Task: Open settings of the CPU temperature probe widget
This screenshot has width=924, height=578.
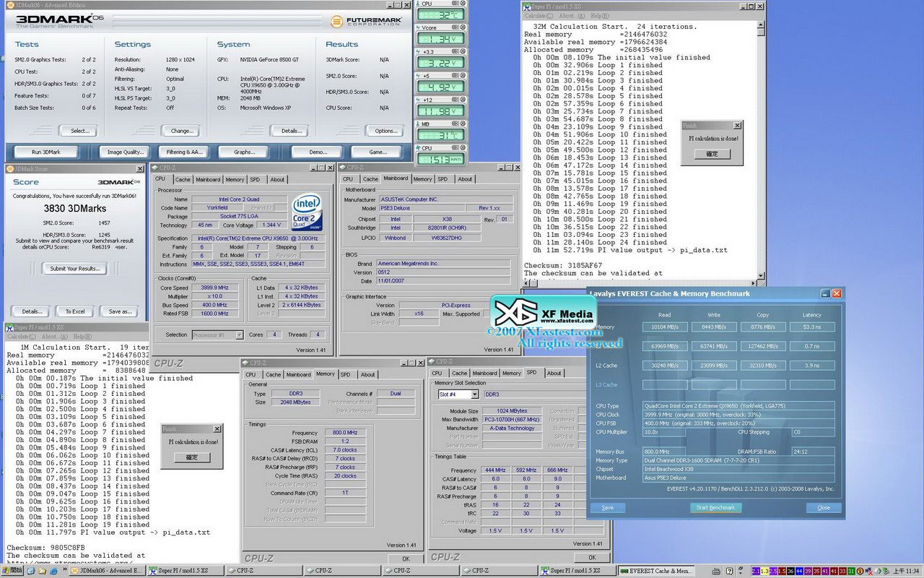Action: pyautogui.click(x=455, y=4)
